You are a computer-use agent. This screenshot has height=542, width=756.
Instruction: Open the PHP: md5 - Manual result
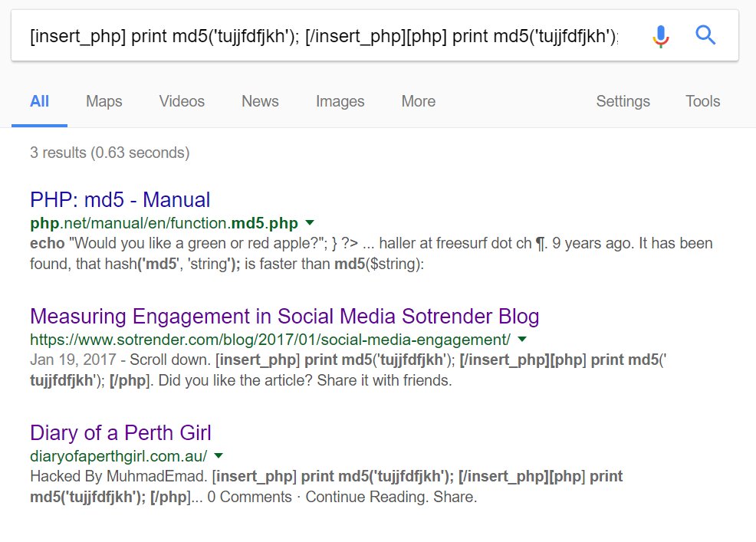(120, 199)
